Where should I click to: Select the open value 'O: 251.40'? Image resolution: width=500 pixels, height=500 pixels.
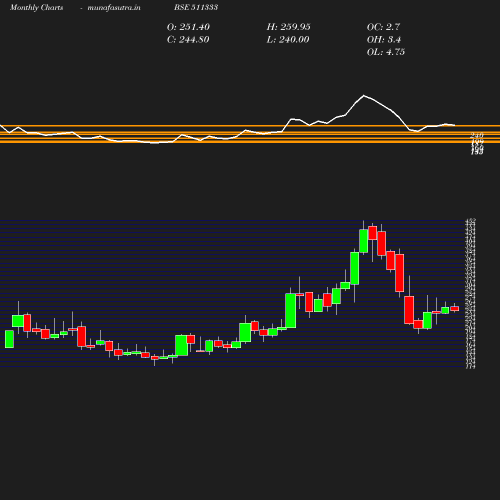[188, 27]
